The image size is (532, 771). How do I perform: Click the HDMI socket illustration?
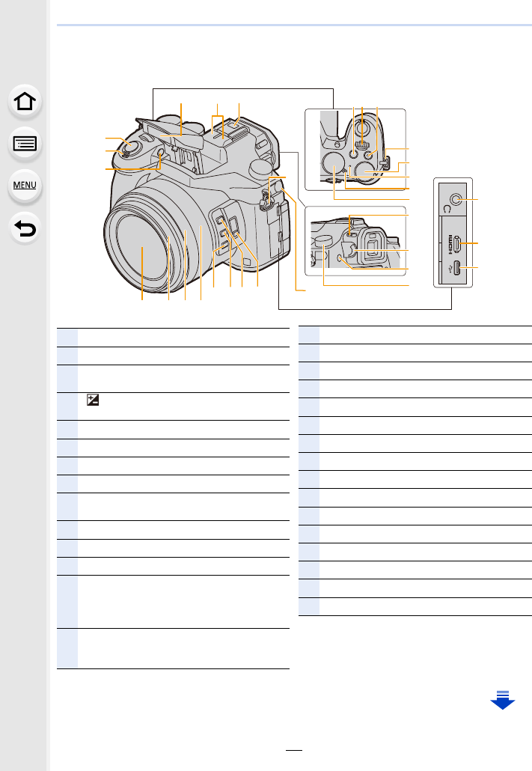pos(456,243)
